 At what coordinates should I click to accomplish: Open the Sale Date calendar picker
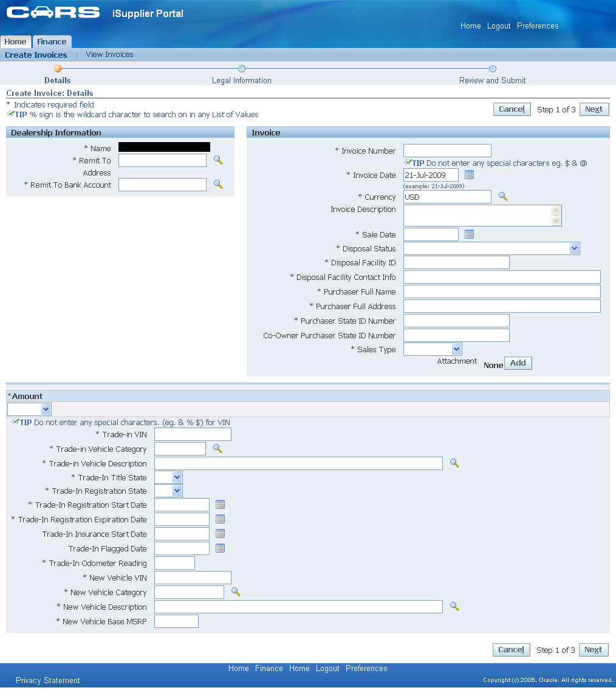469,234
